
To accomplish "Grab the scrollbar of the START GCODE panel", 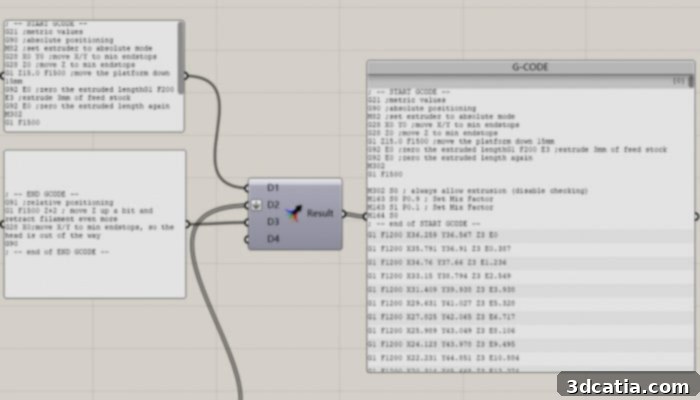I will [x=181, y=58].
